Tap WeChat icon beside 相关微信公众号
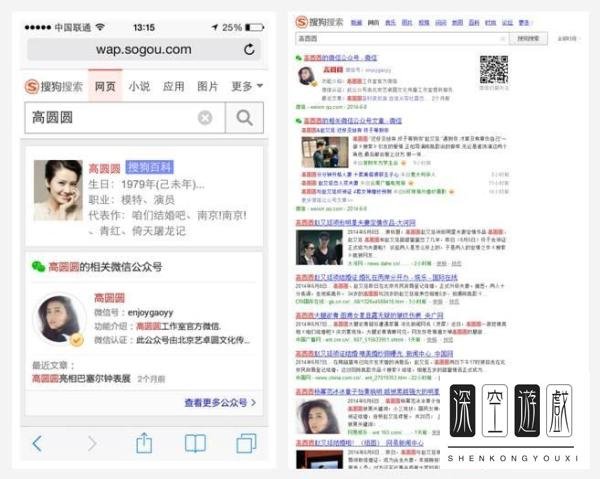 pos(39,267)
